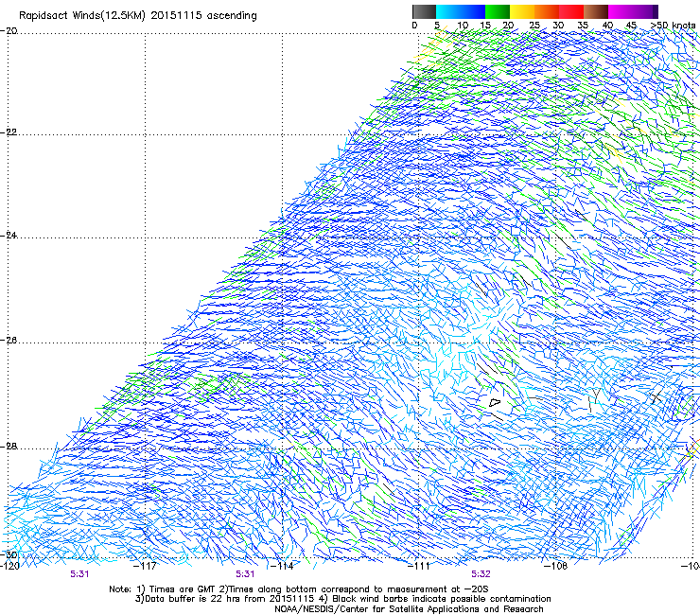This screenshot has height=615, width=700.
Task: Click the -111 longitude axis label
Action: pos(418,566)
